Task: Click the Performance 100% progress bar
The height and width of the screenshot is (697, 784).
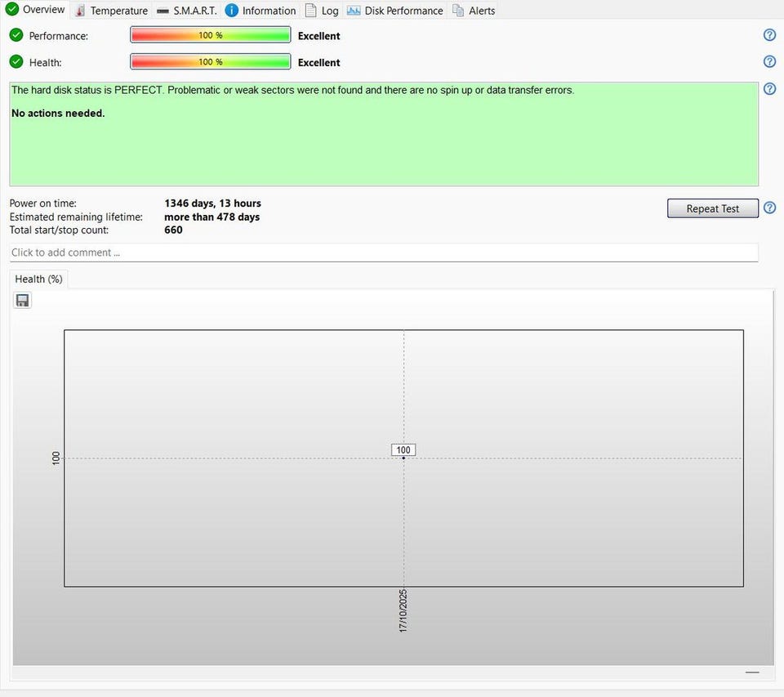Action: click(210, 35)
